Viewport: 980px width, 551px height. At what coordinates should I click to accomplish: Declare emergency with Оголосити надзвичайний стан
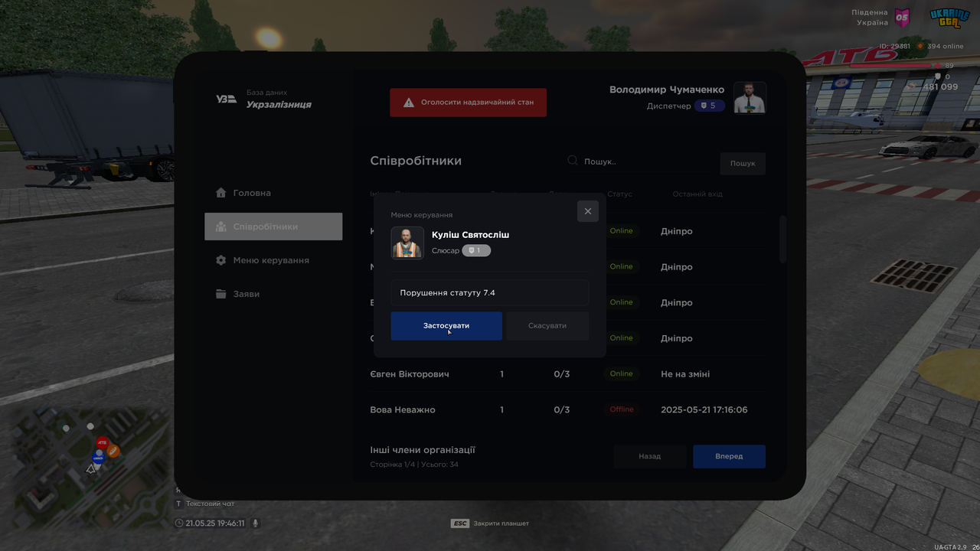(469, 102)
